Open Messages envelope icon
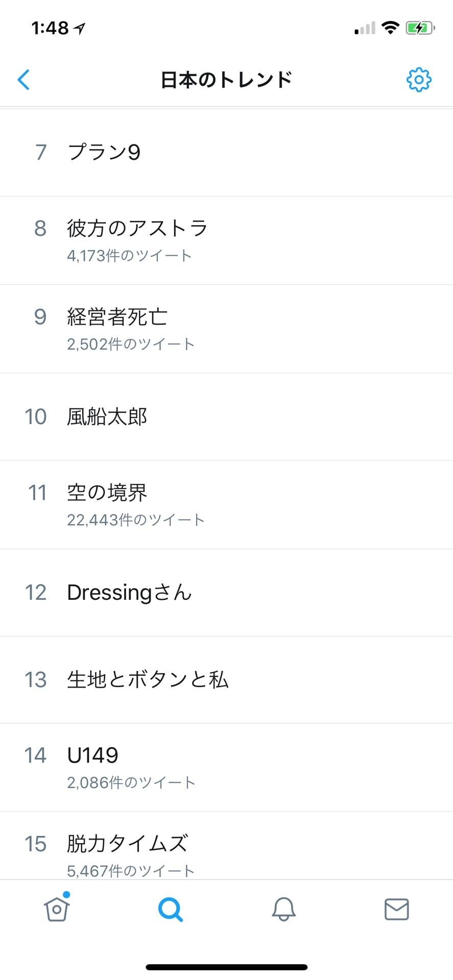453x980 pixels. 396,909
